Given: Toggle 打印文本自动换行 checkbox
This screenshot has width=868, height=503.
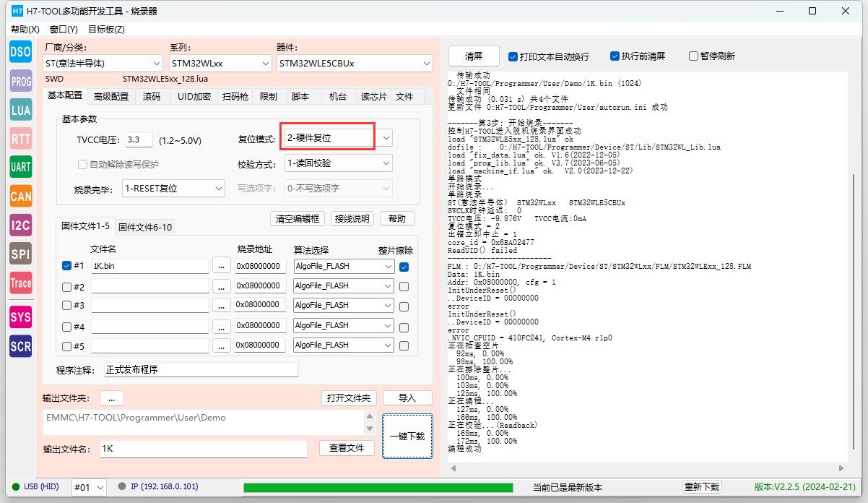Looking at the screenshot, I should coord(513,56).
